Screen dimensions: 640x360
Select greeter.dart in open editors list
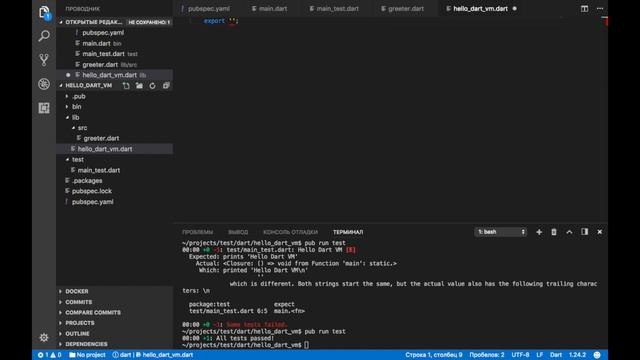(100, 64)
